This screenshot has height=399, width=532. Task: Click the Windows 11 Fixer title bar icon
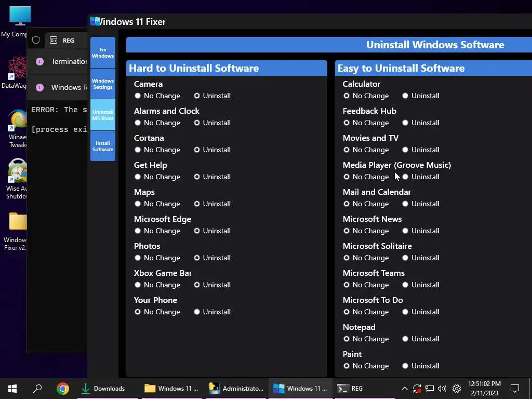[x=95, y=21]
